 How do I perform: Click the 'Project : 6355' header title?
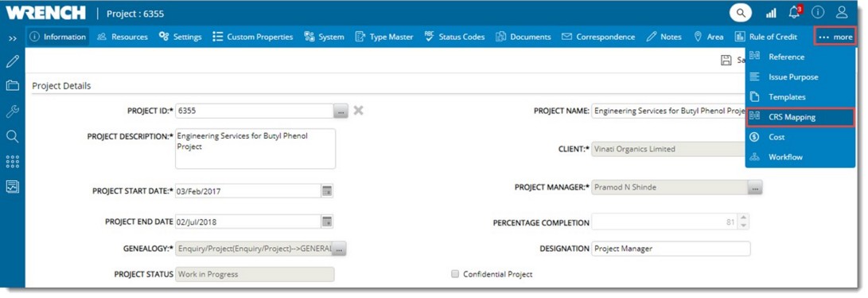[x=135, y=14]
